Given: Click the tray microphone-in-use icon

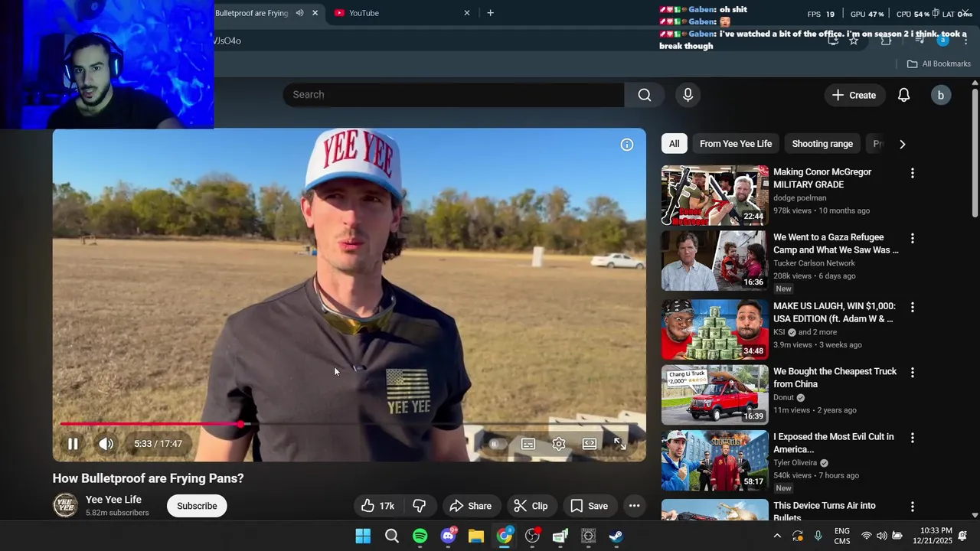Looking at the screenshot, I should pos(818,536).
